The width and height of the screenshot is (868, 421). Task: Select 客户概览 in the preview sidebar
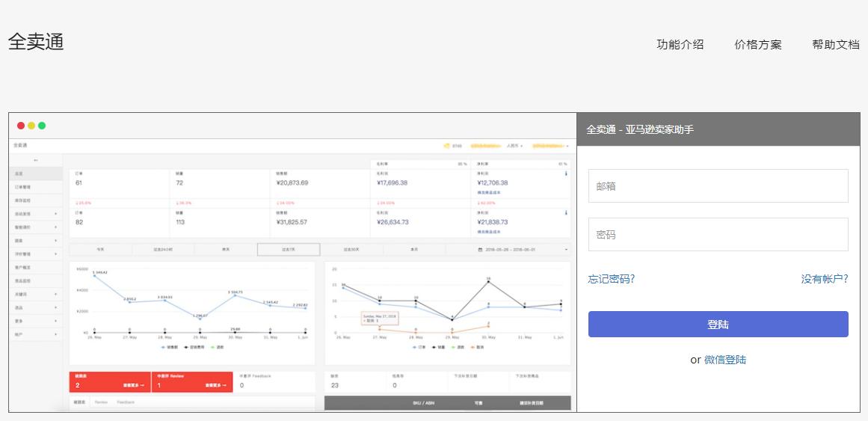coord(36,267)
